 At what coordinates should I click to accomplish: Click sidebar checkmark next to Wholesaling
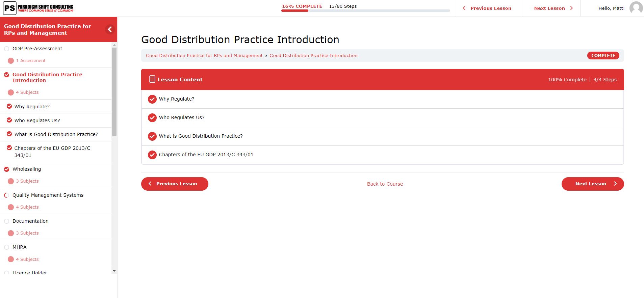tap(7, 169)
